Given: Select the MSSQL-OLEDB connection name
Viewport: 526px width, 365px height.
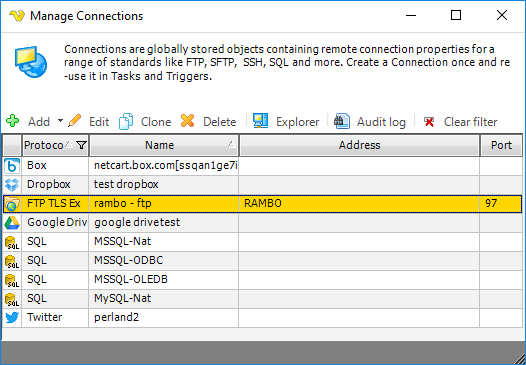Looking at the screenshot, I should (131, 279).
